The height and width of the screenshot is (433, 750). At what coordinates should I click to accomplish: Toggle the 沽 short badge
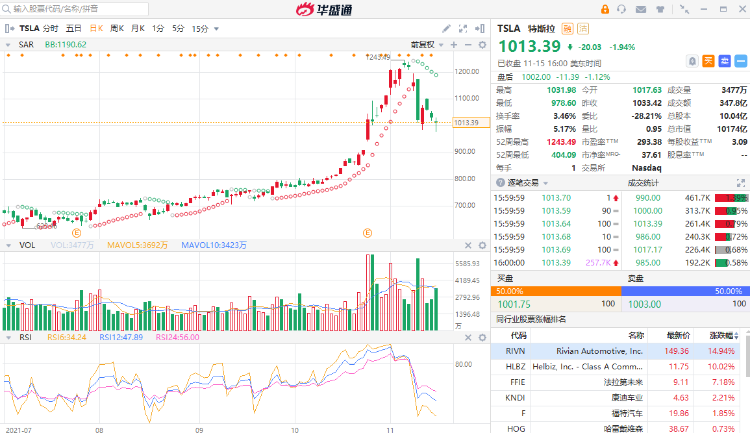tap(583, 29)
